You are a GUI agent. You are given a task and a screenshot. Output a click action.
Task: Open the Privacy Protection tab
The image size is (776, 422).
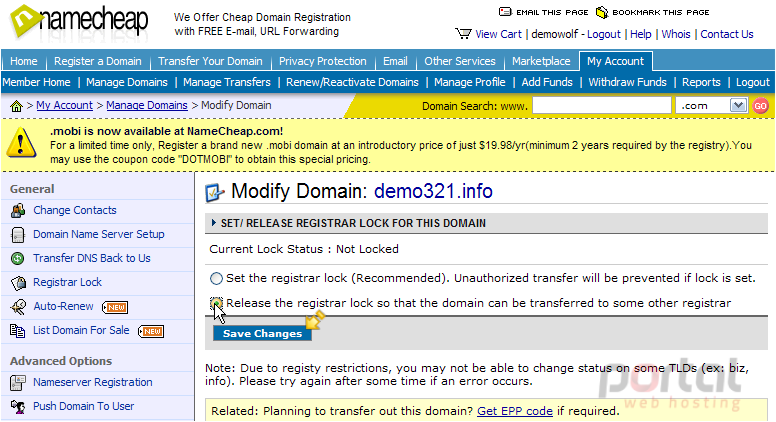323,61
